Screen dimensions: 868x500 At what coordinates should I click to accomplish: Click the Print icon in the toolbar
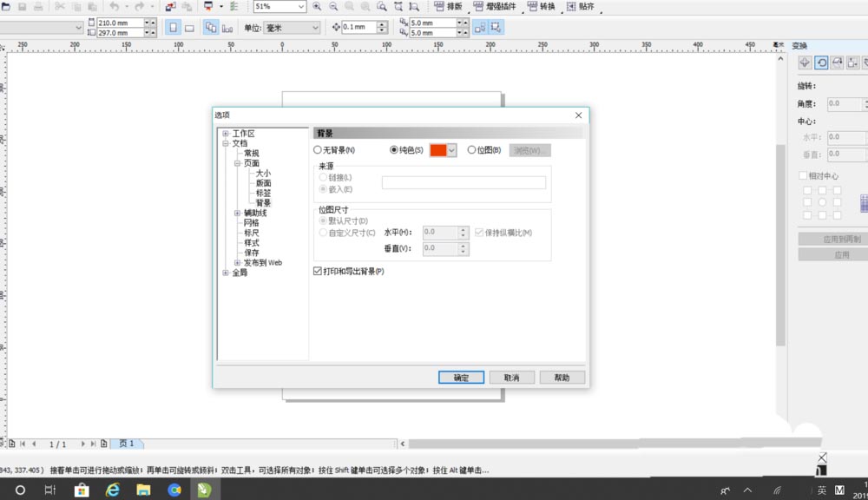pos(39,6)
